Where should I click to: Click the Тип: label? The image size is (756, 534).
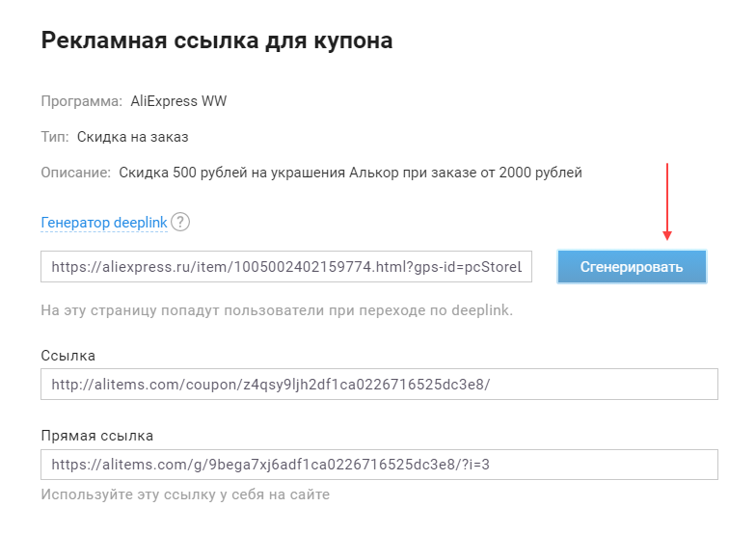(x=55, y=137)
